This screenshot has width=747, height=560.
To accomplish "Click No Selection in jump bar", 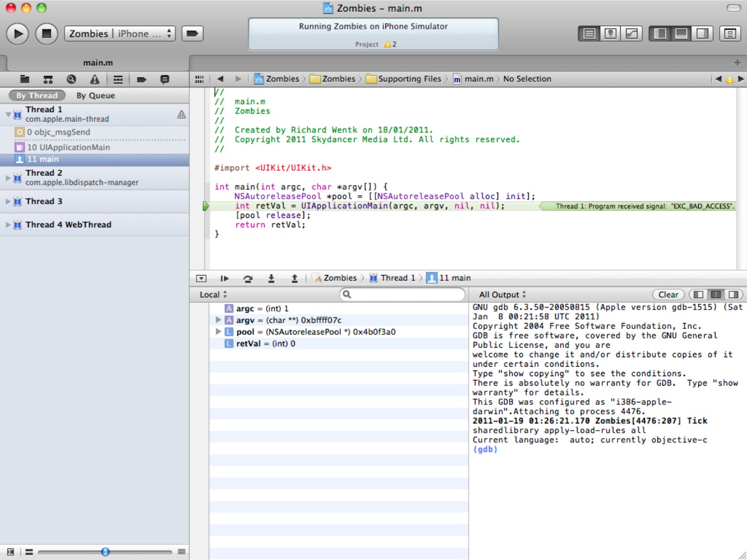I will coord(527,79).
